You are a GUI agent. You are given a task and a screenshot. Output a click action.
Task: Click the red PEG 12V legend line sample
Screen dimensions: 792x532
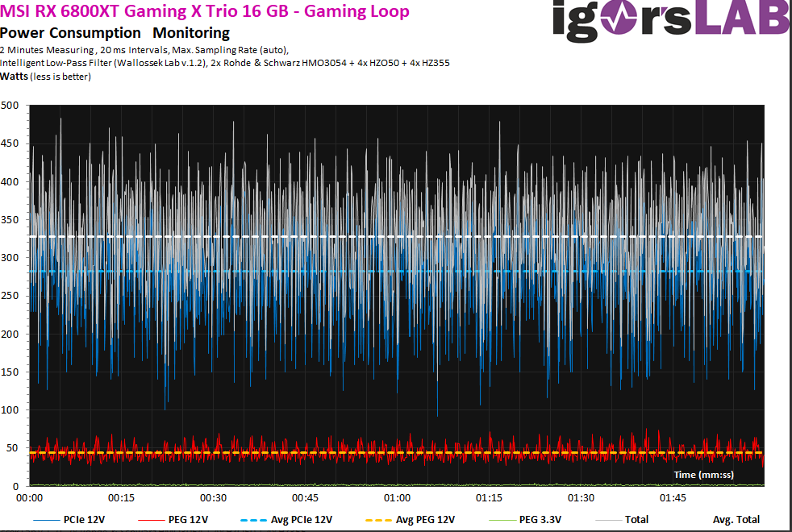coord(151,520)
